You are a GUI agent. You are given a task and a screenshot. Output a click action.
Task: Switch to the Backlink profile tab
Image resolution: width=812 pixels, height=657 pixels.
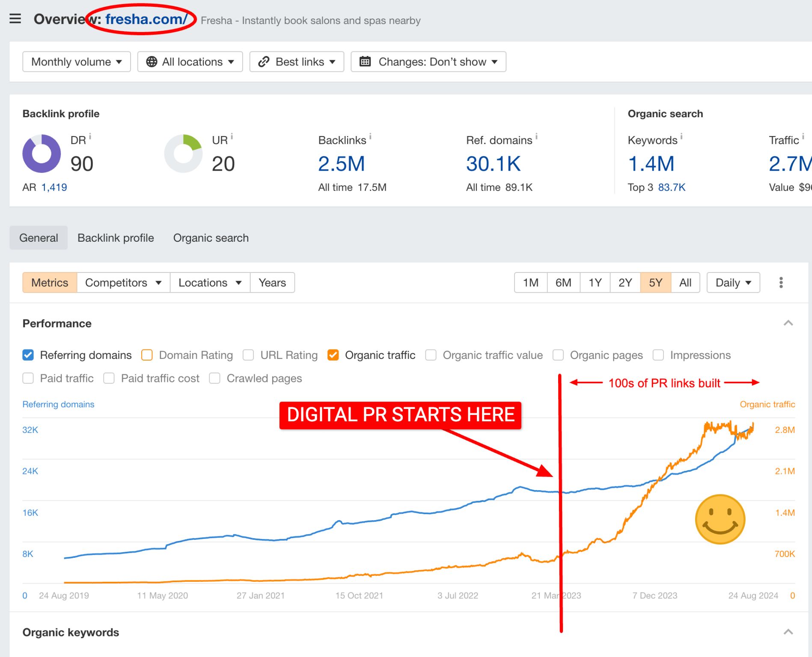[x=116, y=238]
